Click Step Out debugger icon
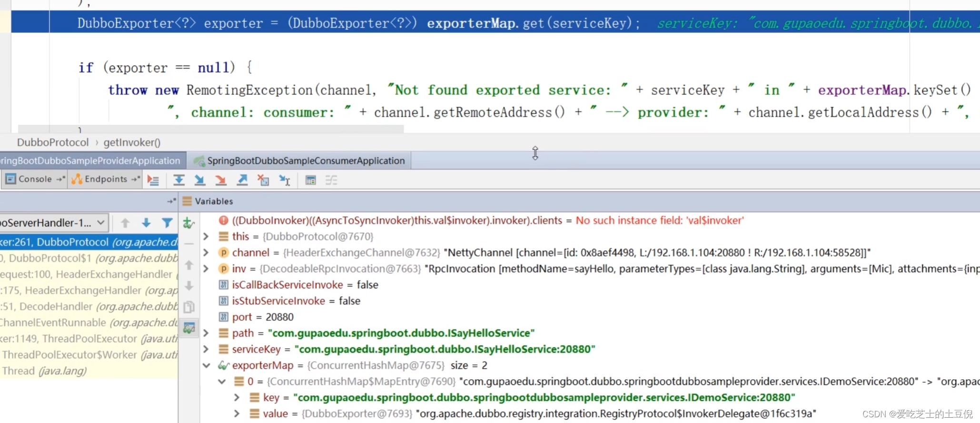 242,180
